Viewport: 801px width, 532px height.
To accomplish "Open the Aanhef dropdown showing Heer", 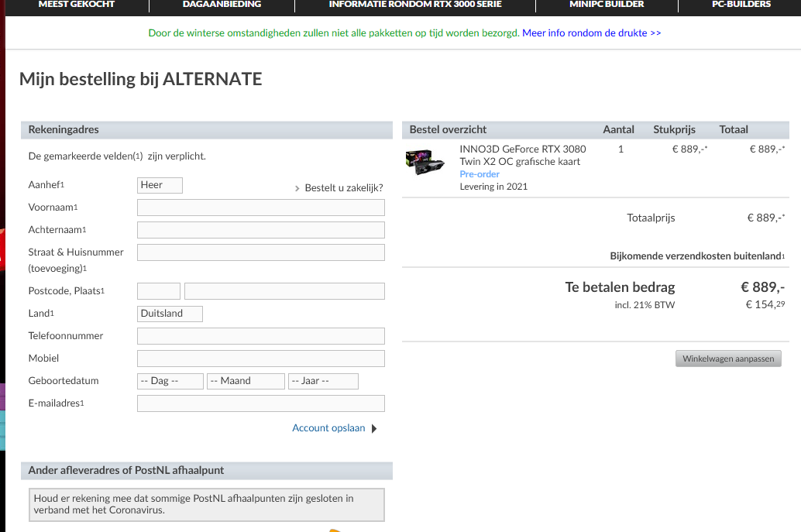I will (160, 185).
